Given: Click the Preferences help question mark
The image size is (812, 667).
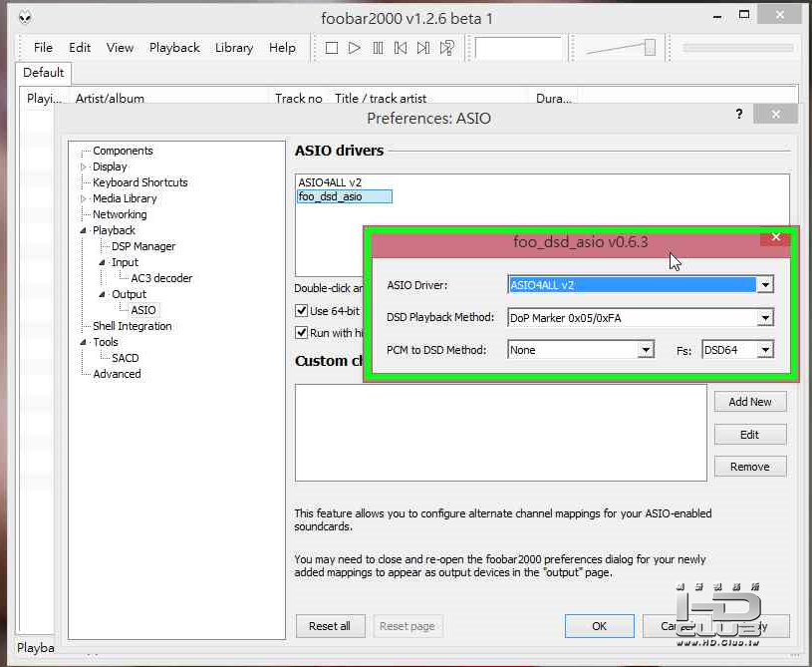Looking at the screenshot, I should pos(739,114).
